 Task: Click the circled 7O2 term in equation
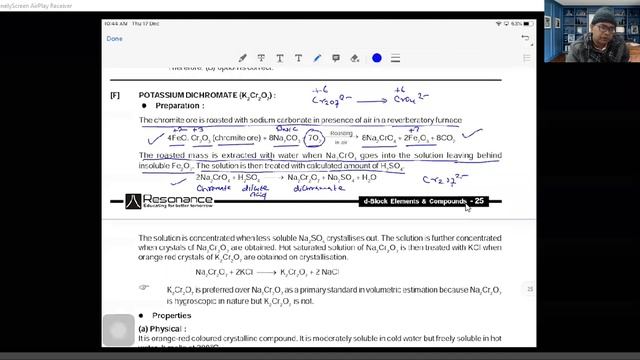pos(313,138)
